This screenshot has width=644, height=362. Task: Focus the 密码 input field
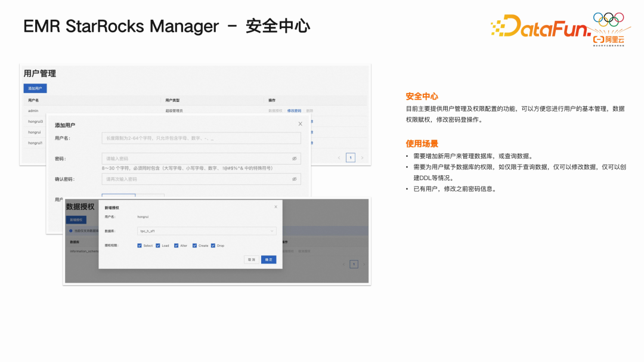[202, 159]
